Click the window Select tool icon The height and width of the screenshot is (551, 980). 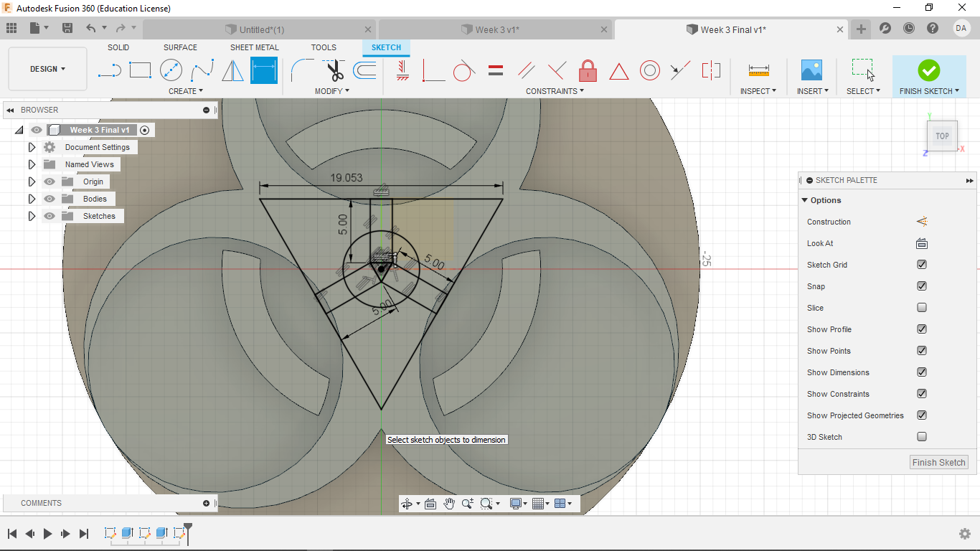[x=863, y=70]
